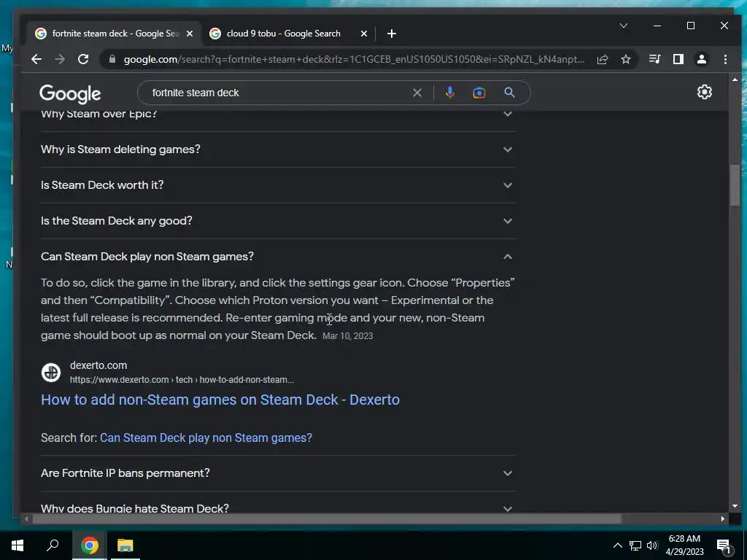Submit search with magnifier icon
The width and height of the screenshot is (747, 560).
point(509,93)
